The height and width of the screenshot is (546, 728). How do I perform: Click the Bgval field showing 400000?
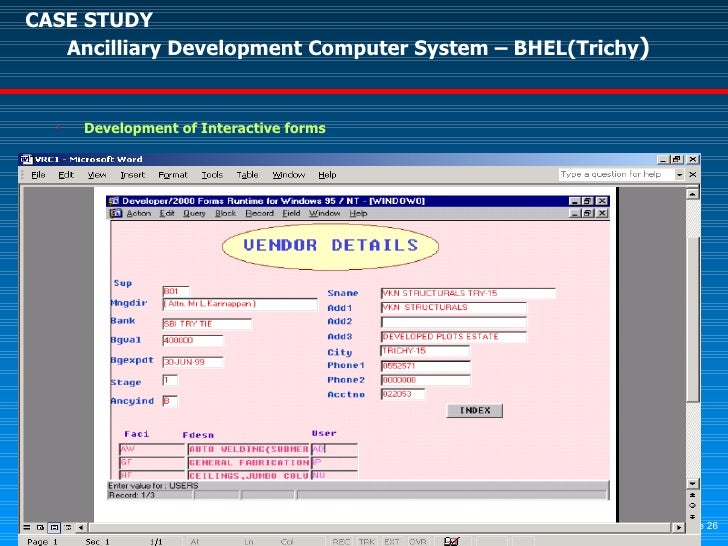[x=193, y=340]
